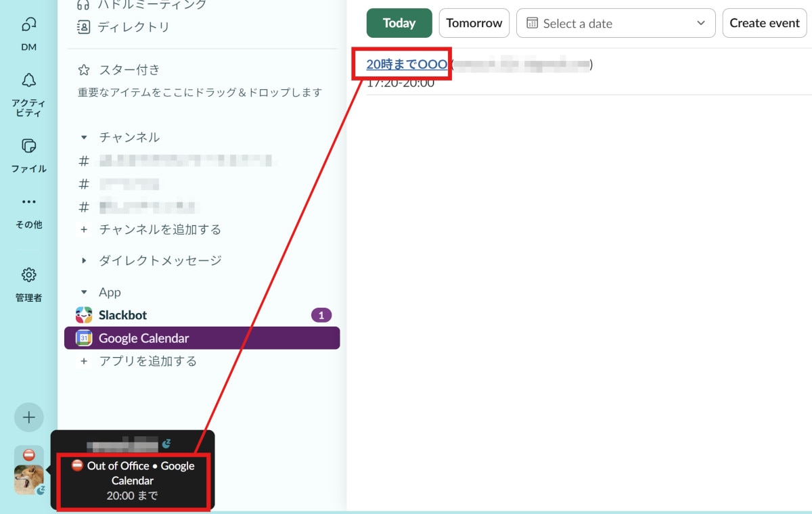Image resolution: width=812 pixels, height=514 pixels.
Task: Open the 管理者 gear icon
Action: [28, 275]
